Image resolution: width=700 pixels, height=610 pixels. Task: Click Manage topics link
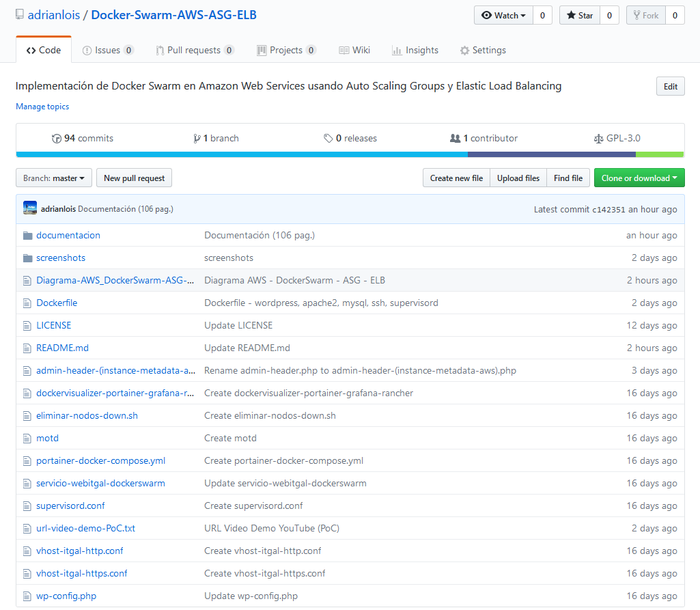tap(42, 107)
